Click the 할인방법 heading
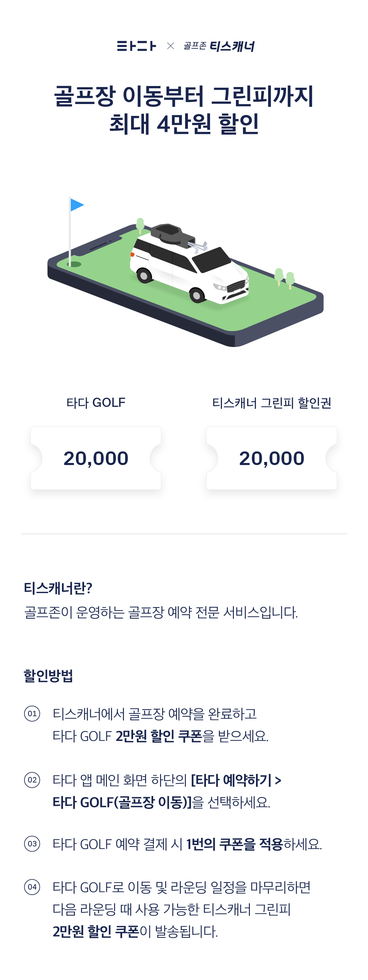 pyautogui.click(x=48, y=676)
